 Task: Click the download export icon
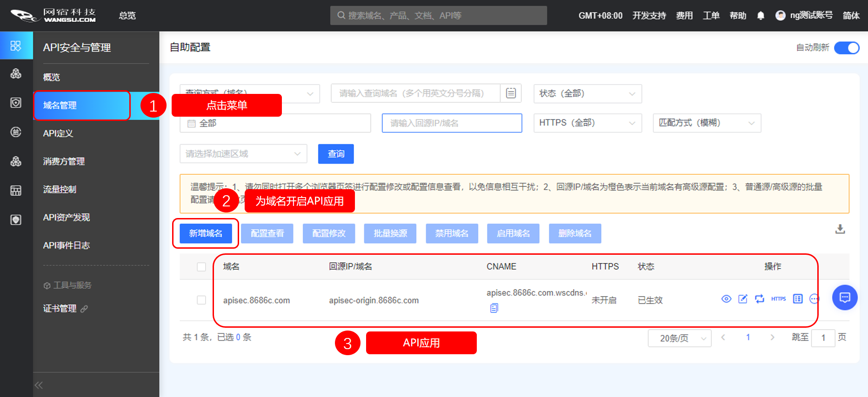840,229
